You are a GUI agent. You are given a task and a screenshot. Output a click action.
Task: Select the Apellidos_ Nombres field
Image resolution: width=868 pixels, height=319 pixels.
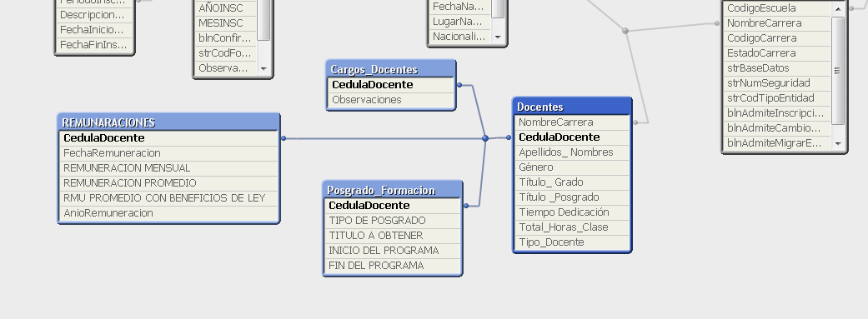572,152
